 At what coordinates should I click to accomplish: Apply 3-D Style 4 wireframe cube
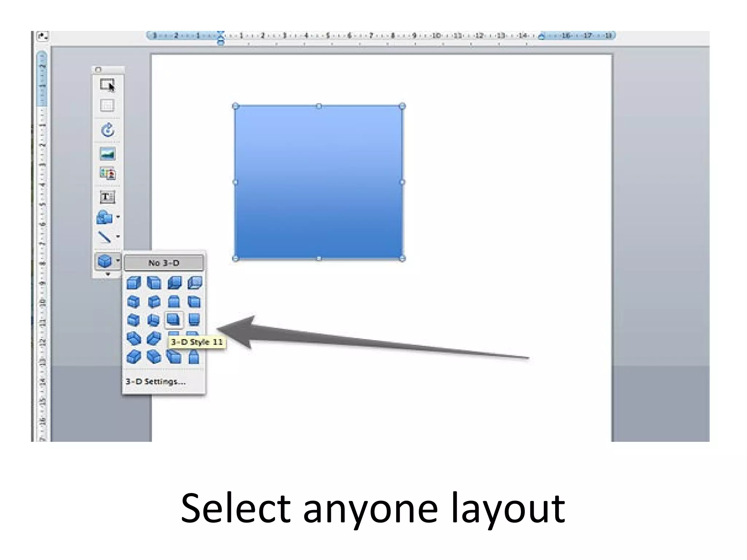194,283
